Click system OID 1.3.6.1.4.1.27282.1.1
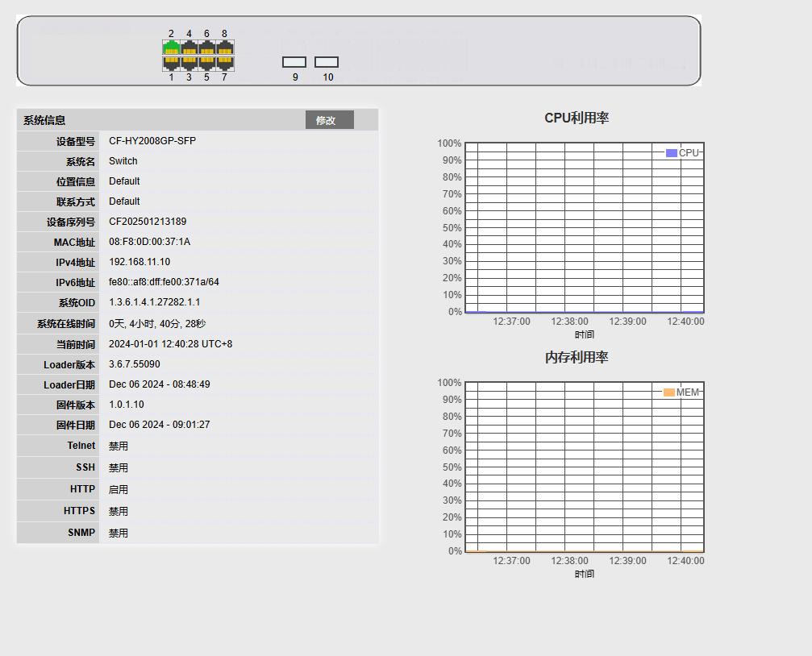Screen dimensions: 812x656 [154, 302]
